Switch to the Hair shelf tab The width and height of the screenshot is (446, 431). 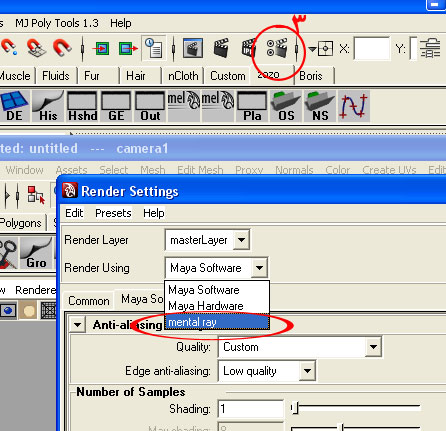(136, 76)
